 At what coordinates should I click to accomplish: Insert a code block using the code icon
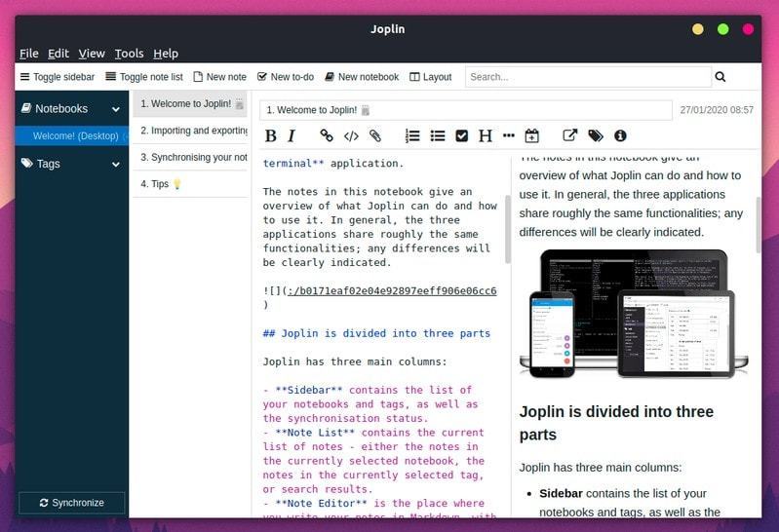pyautogui.click(x=351, y=135)
